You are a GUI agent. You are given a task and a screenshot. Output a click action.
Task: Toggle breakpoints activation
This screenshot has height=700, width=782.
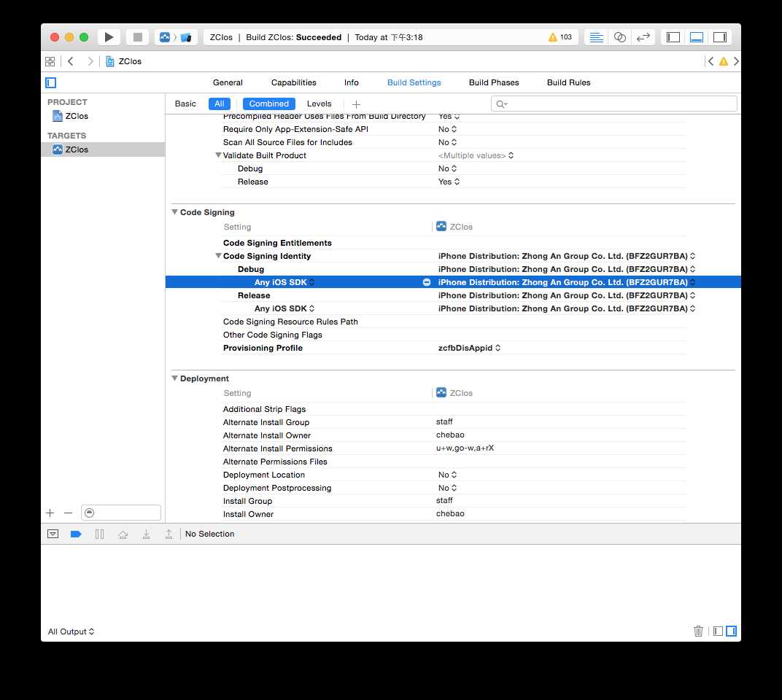coord(76,534)
